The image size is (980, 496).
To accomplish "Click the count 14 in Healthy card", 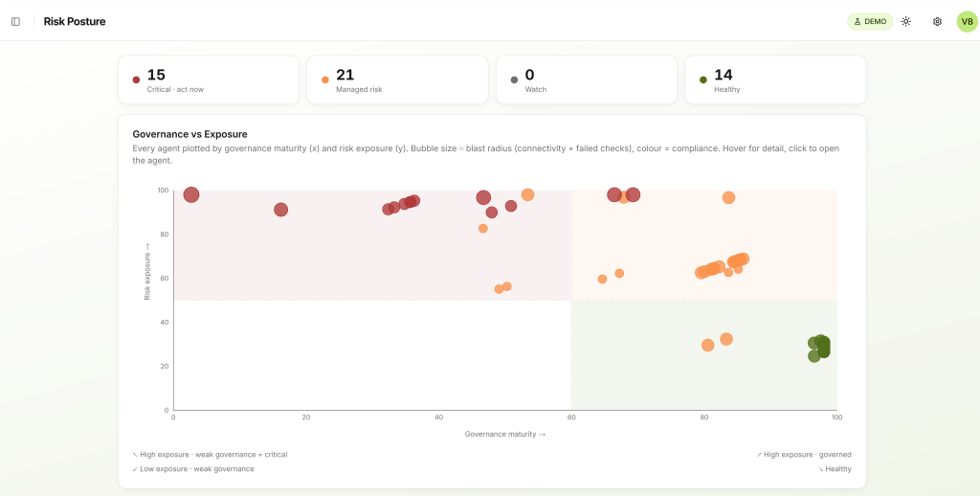I will (x=724, y=75).
